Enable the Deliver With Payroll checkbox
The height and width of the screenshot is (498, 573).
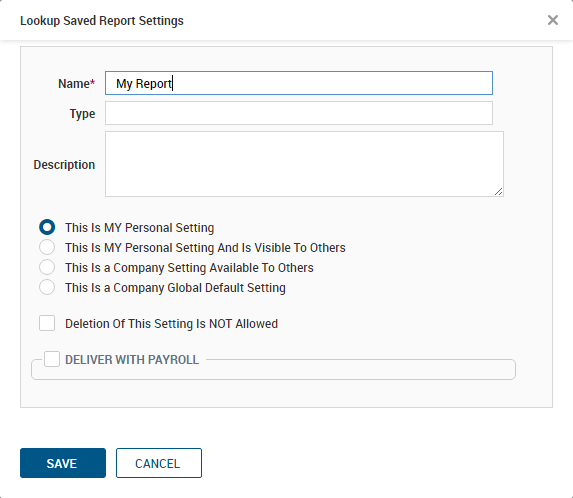(52, 359)
